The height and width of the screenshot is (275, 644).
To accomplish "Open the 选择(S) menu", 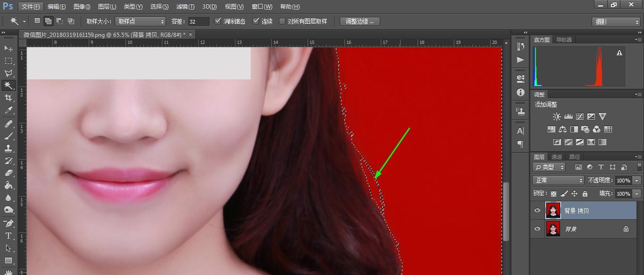I will click(x=159, y=7).
